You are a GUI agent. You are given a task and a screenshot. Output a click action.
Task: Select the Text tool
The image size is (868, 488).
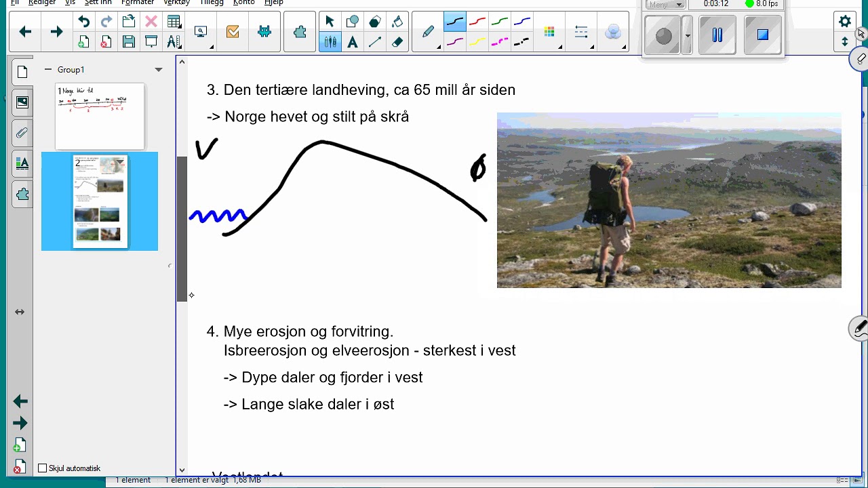pos(353,42)
